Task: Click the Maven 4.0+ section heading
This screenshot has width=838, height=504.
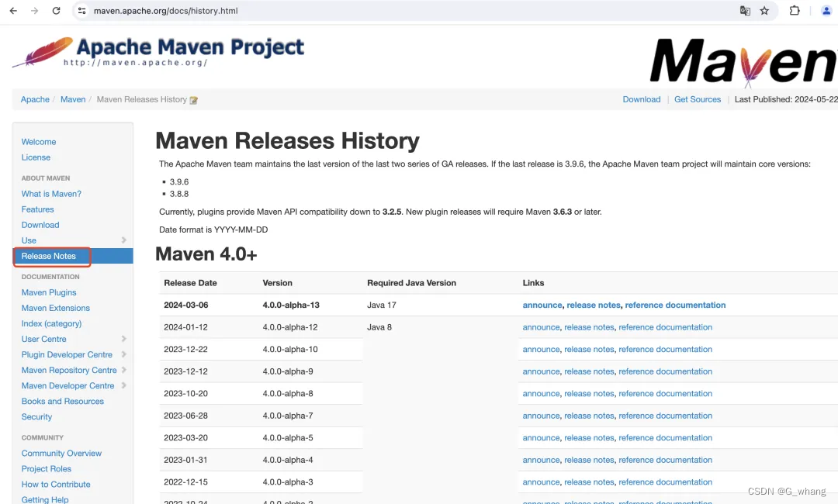Action: tap(206, 254)
